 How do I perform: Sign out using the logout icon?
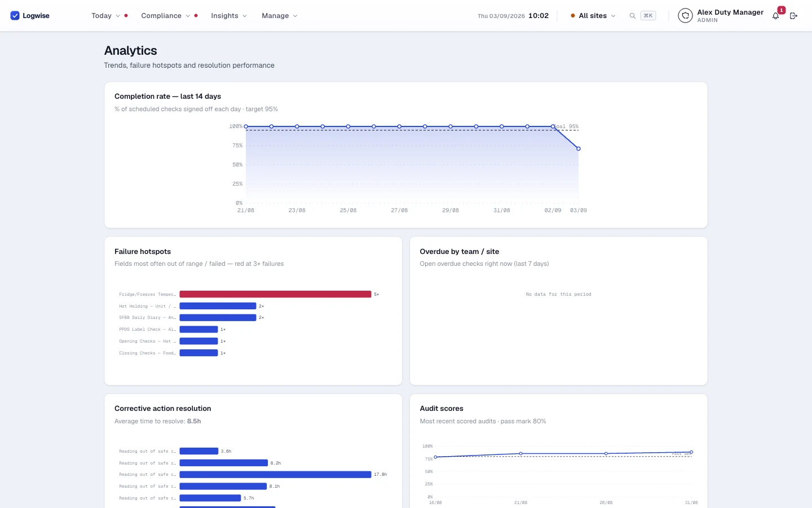[794, 16]
